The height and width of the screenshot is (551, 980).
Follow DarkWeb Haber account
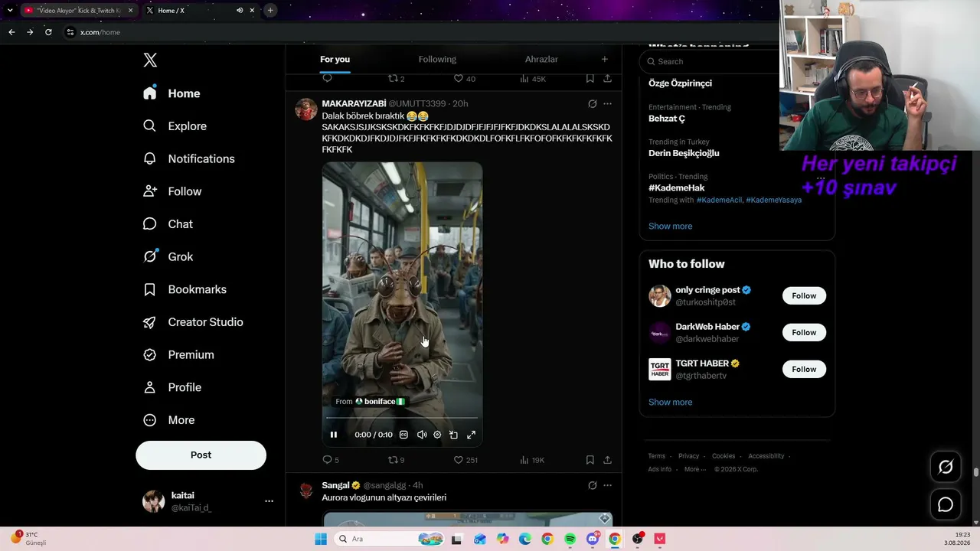[804, 332]
